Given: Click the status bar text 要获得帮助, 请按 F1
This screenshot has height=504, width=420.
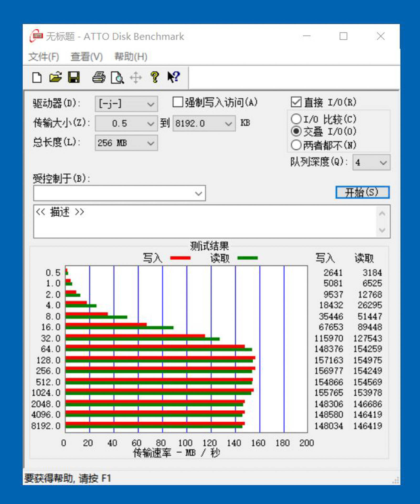Looking at the screenshot, I should [x=68, y=478].
